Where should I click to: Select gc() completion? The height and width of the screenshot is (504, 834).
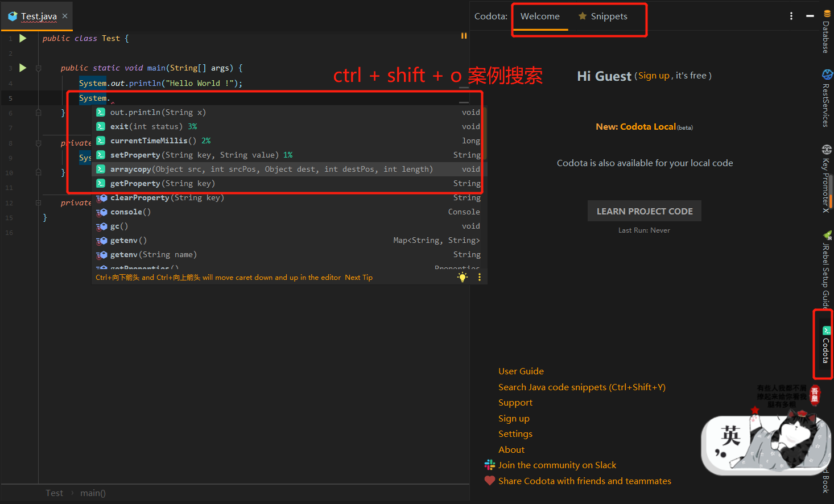[x=289, y=226]
